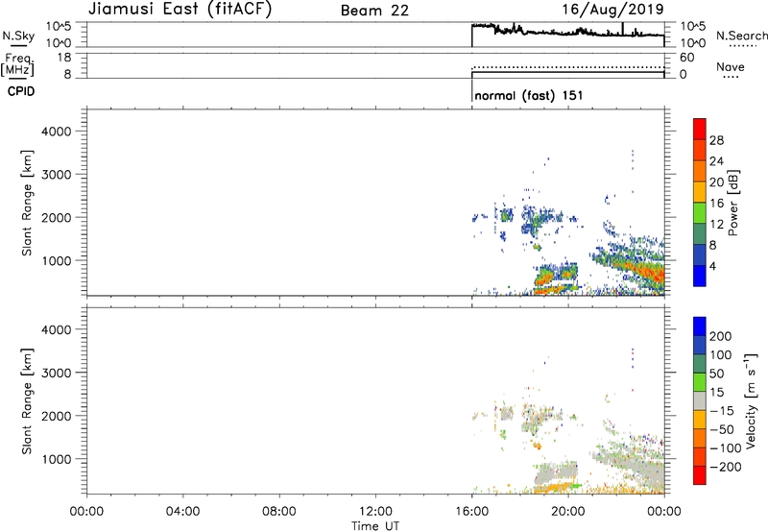Click the 'N.Search' legend label
768x532 pixels.
coord(741,36)
